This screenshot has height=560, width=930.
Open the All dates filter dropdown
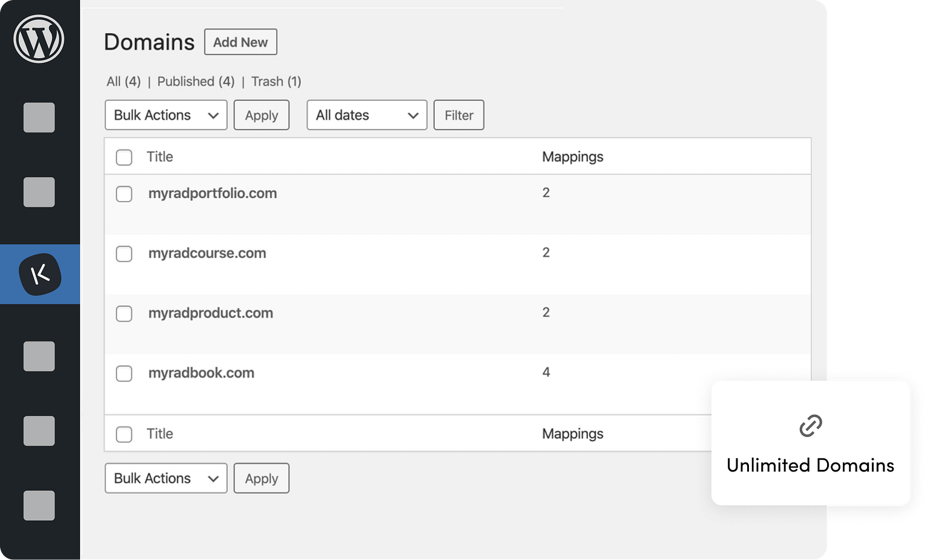coord(366,115)
